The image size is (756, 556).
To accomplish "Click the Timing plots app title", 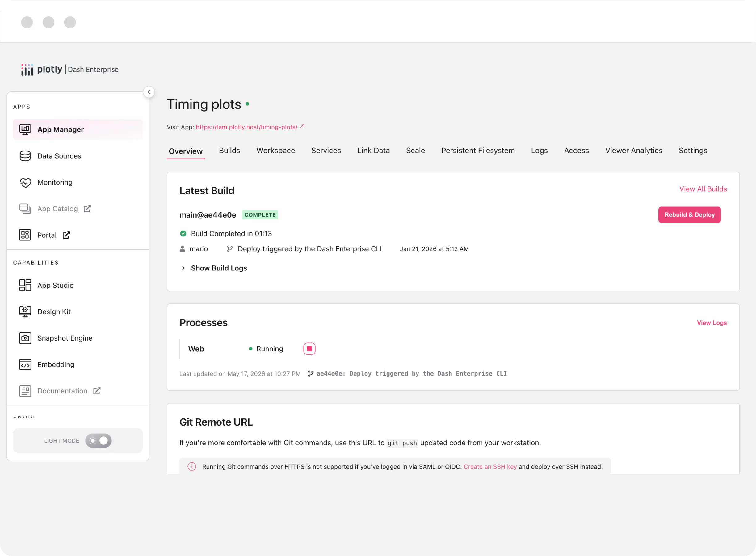I will click(x=204, y=104).
